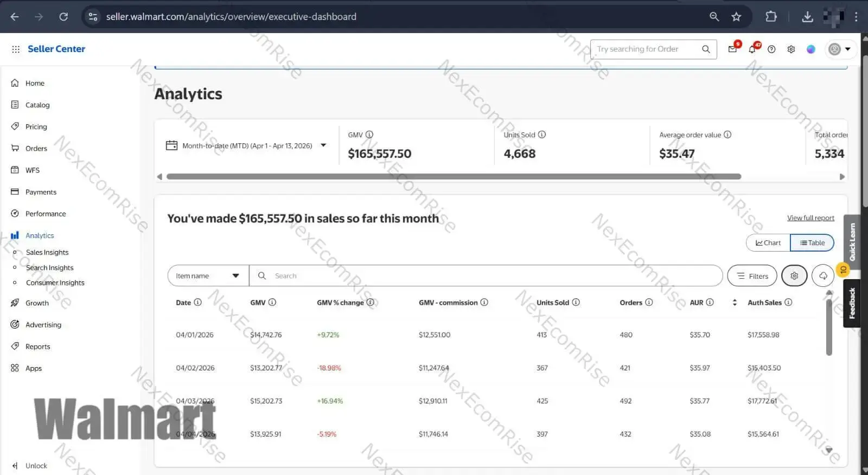Collapse the Analytics sidebar section
The width and height of the screenshot is (868, 475).
click(x=40, y=235)
